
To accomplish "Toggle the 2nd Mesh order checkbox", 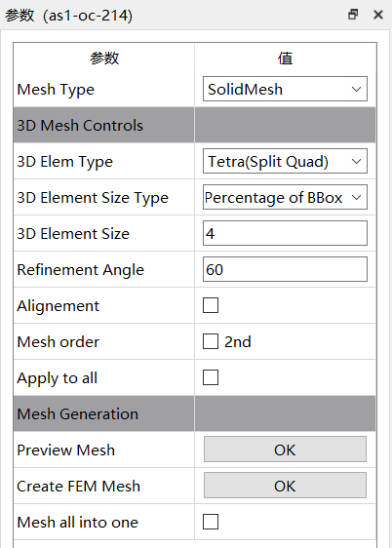I will [211, 341].
